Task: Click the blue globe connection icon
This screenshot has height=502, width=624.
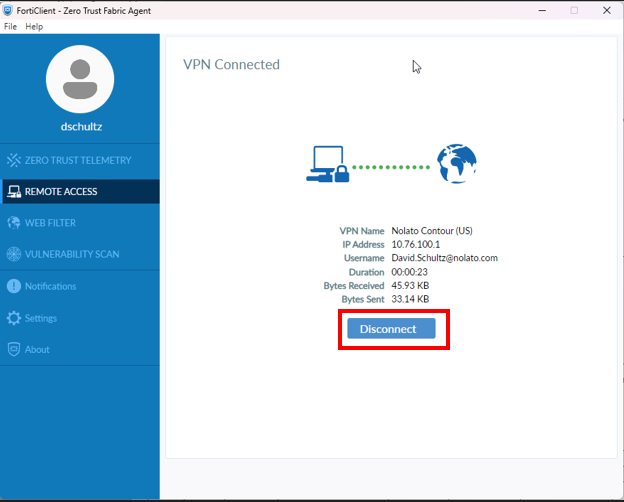Action: [x=456, y=164]
